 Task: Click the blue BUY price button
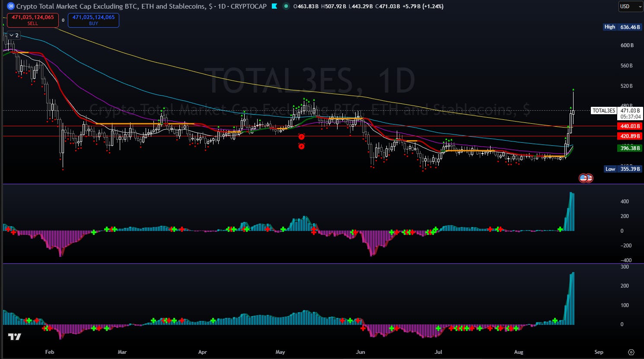coord(93,20)
